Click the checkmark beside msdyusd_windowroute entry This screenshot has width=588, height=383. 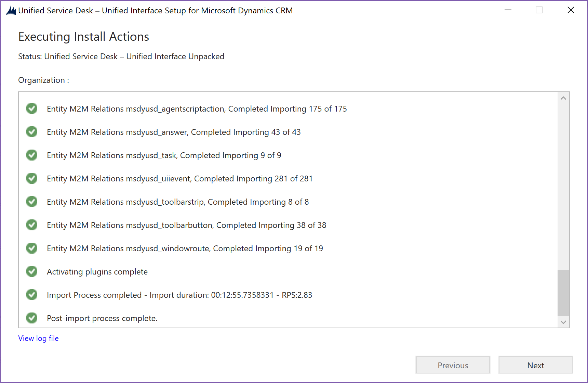point(31,248)
